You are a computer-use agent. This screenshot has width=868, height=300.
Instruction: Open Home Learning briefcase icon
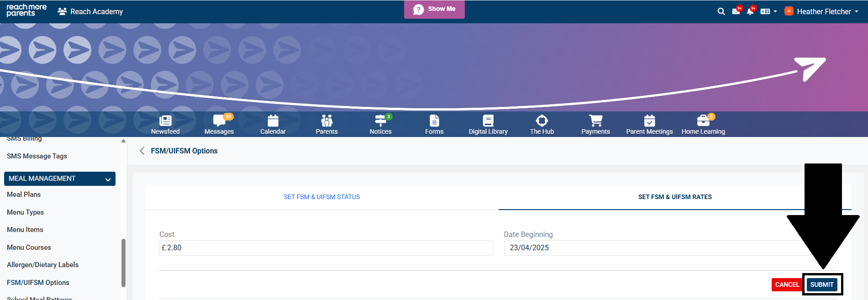click(x=703, y=121)
